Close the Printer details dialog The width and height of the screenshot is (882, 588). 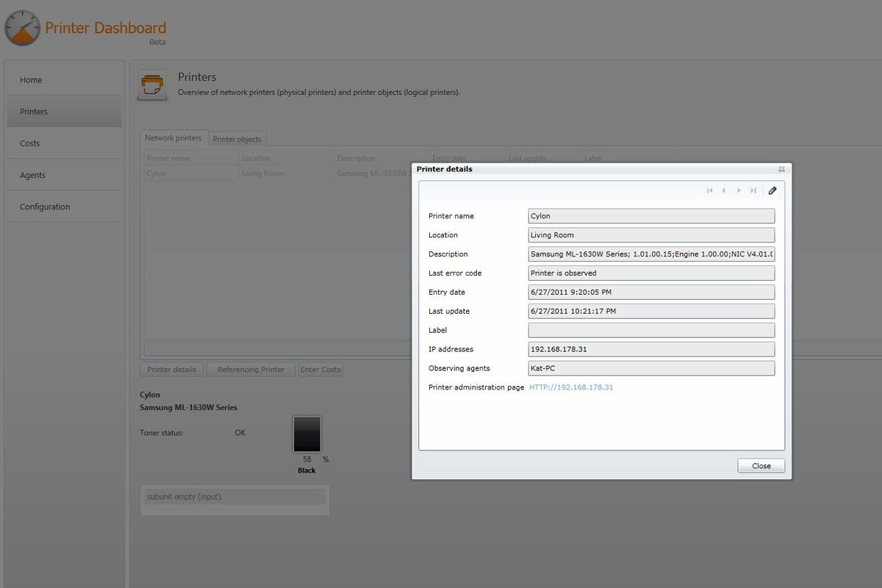(761, 465)
